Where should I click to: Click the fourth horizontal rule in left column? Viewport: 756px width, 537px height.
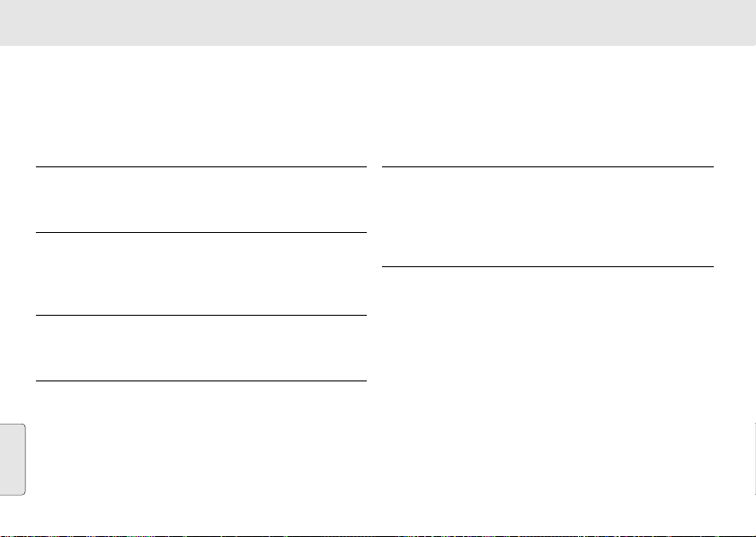click(201, 380)
